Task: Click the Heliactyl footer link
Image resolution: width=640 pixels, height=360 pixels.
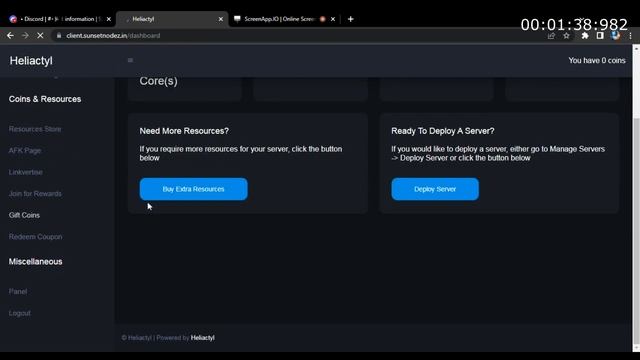Action: (202, 338)
